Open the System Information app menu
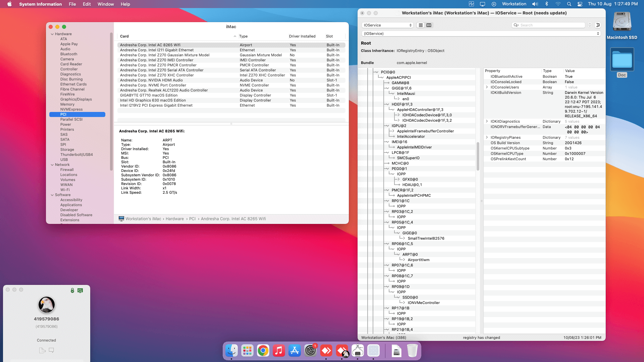The width and height of the screenshot is (644, 362). (x=41, y=4)
